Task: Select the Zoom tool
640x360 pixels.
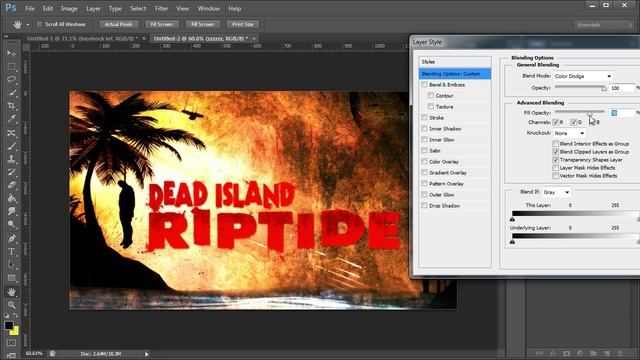Action: (11, 305)
